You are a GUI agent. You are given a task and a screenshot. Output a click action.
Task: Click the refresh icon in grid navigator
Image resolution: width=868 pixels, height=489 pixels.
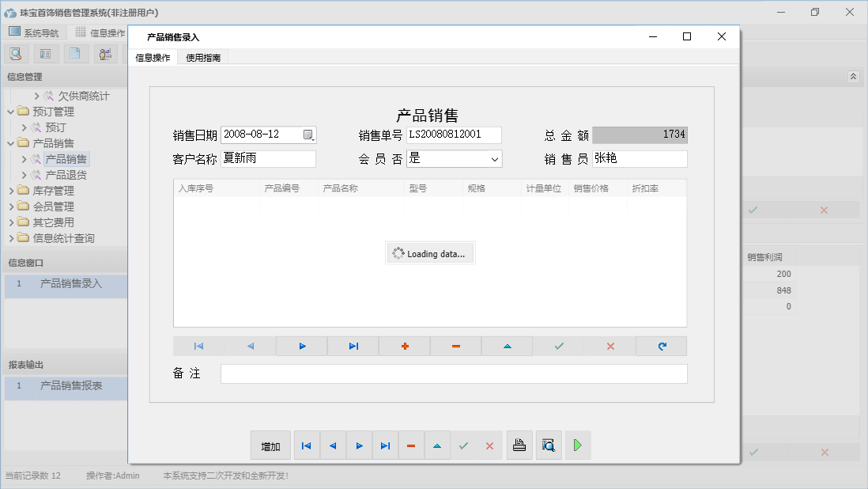pyautogui.click(x=662, y=347)
